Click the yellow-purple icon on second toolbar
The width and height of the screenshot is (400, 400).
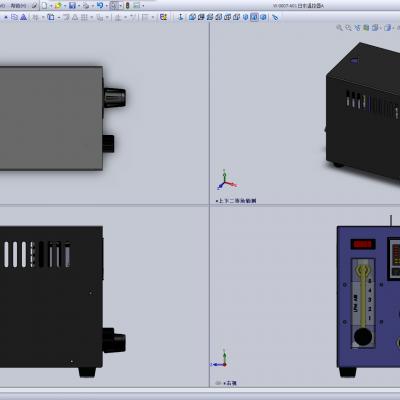pyautogui.click(x=163, y=17)
